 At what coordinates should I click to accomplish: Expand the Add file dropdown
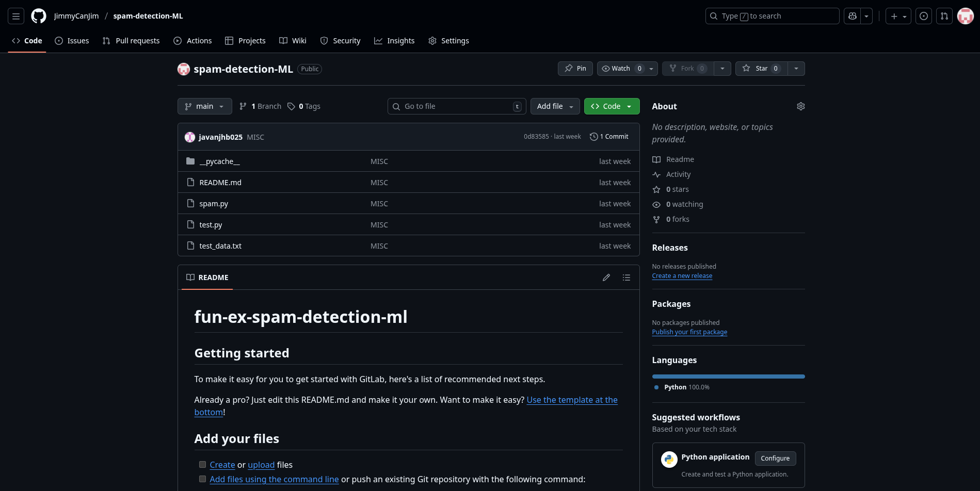pos(555,106)
